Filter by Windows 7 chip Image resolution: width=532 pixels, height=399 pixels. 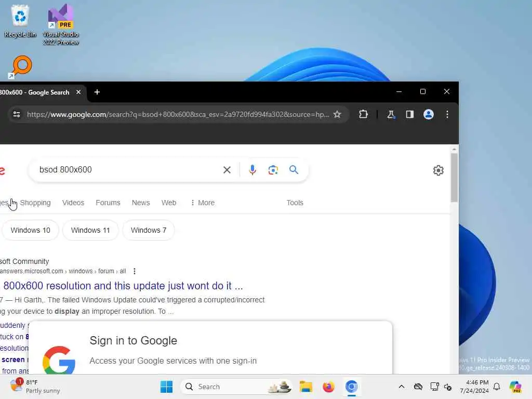pos(149,230)
